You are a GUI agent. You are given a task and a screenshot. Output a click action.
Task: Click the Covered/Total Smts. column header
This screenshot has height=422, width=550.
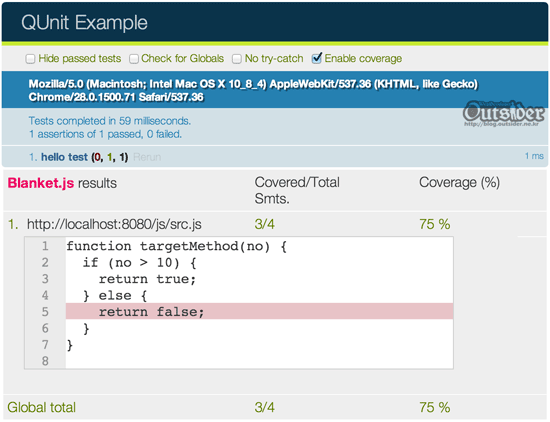297,190
